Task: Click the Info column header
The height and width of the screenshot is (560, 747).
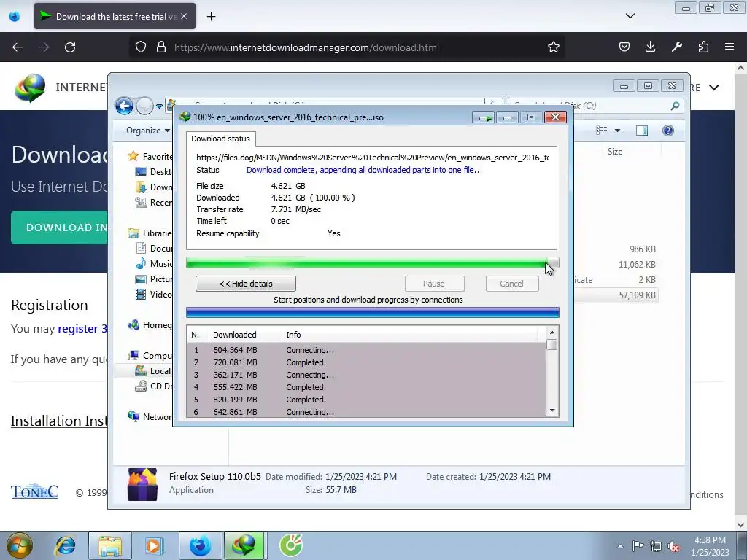Action: (410, 335)
